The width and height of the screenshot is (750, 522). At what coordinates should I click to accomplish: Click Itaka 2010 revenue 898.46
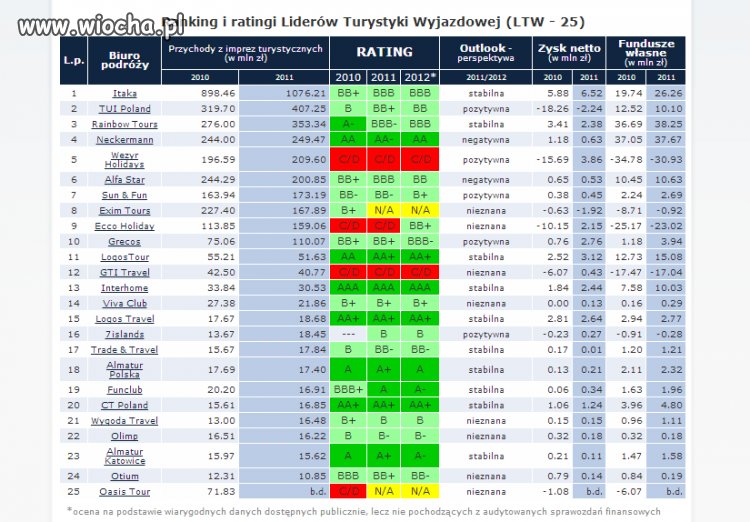[218, 93]
